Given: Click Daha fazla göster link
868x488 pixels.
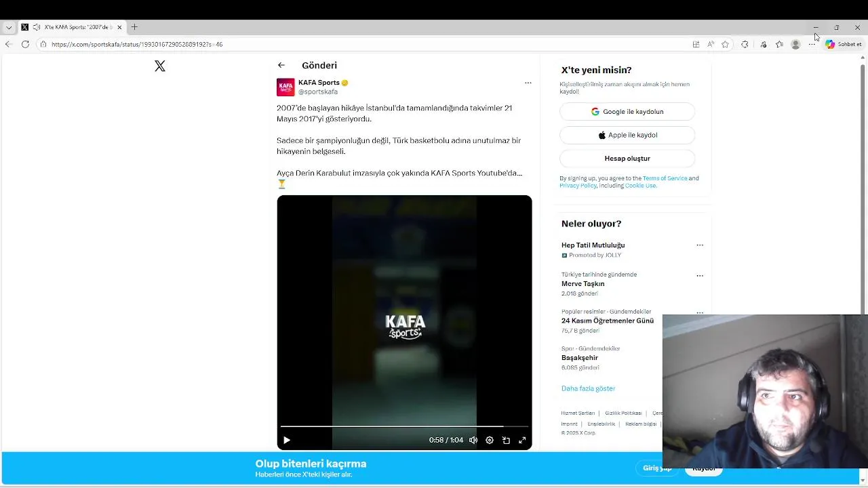Looking at the screenshot, I should click(x=588, y=388).
